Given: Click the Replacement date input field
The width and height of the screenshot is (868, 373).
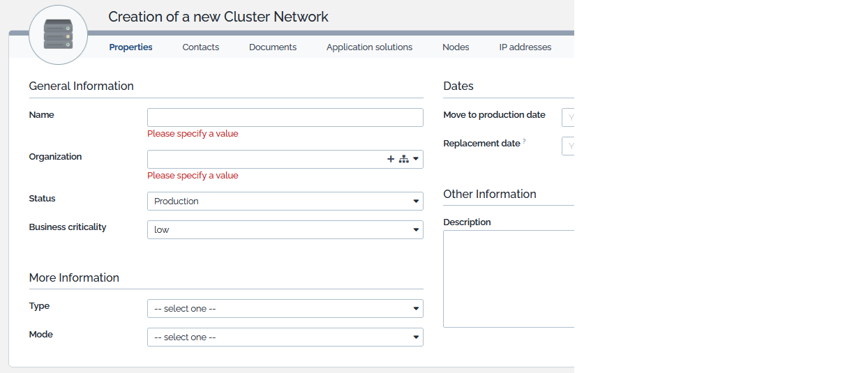Looking at the screenshot, I should pos(568,146).
